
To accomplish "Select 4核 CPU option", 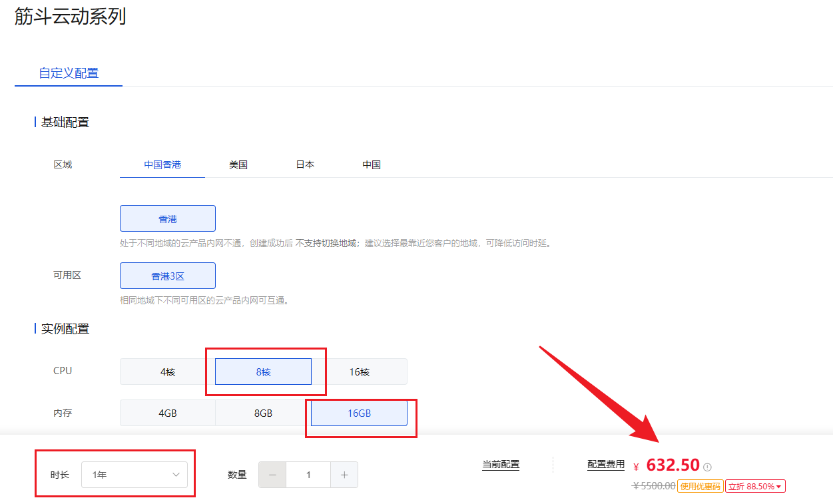I will point(167,372).
